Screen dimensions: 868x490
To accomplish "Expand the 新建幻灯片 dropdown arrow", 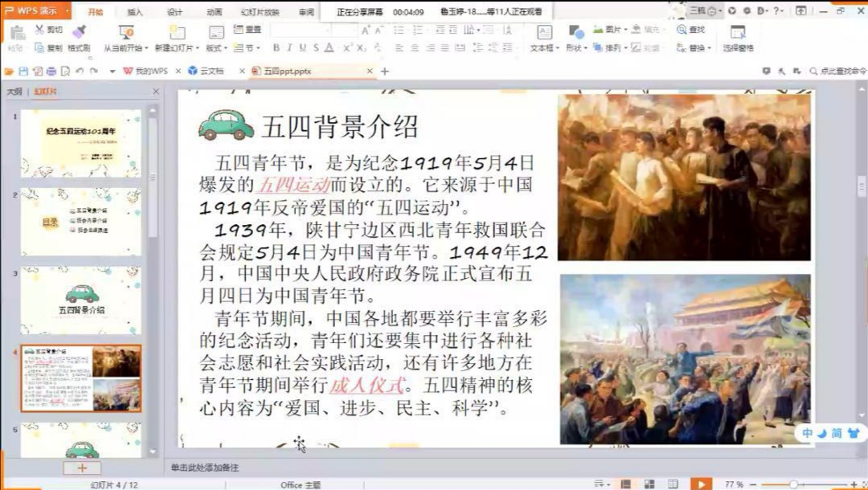I will 195,48.
